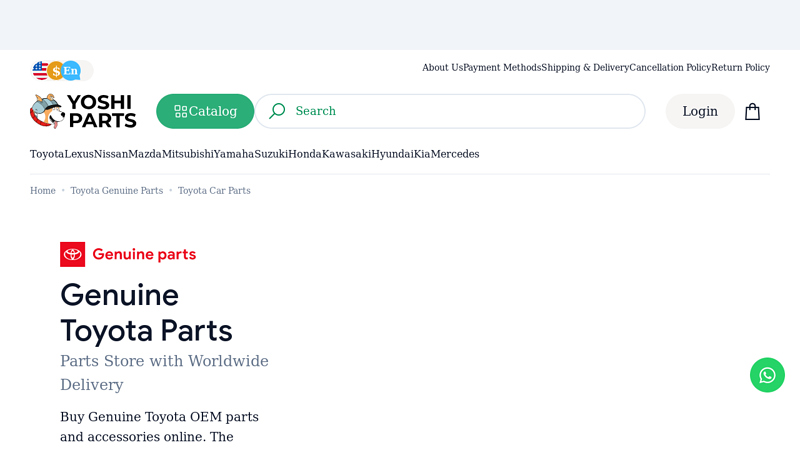Select Mitsubishi brand in navigation
The height and width of the screenshot is (450, 800).
(188, 154)
